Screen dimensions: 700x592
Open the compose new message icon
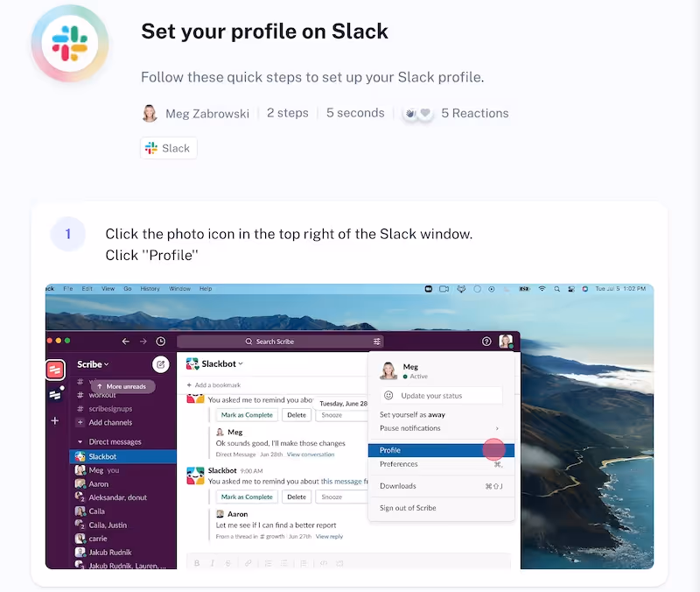[x=161, y=364]
